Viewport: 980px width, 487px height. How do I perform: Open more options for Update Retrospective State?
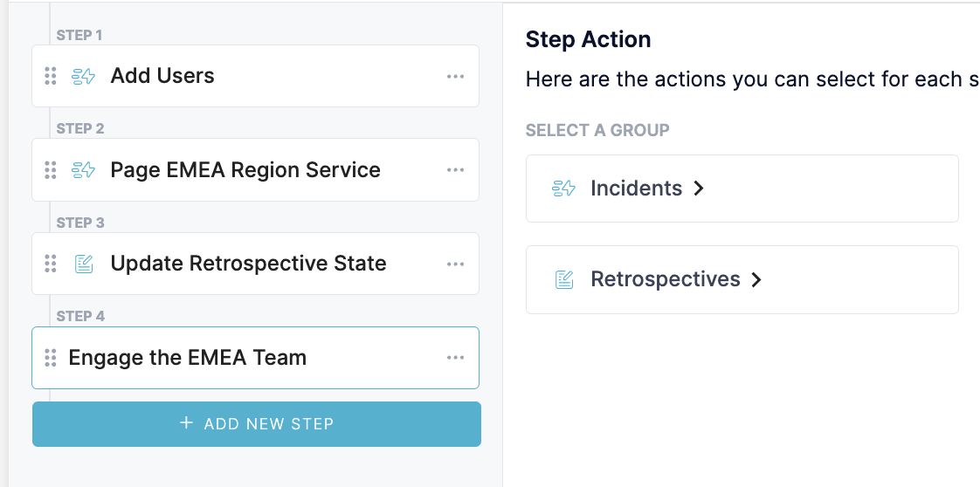point(456,264)
